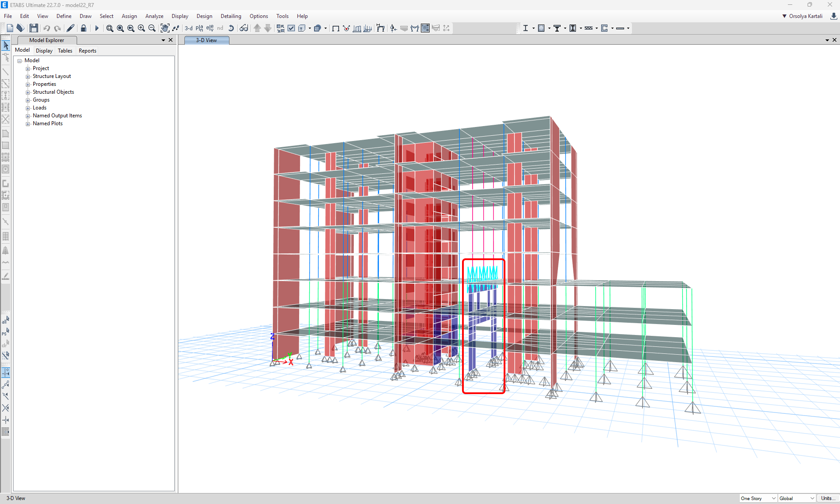This screenshot has width=840, height=504.
Task: Open the Analyze menu
Action: 154,16
